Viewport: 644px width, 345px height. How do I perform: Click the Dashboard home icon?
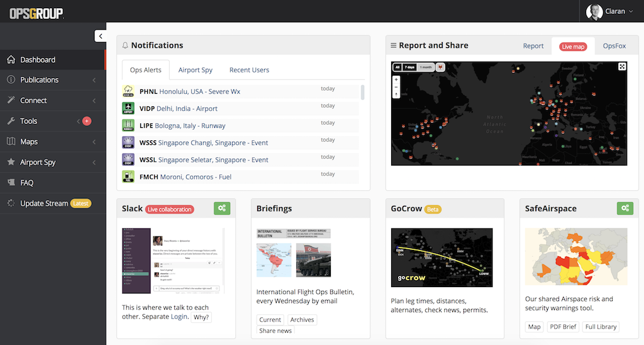(x=11, y=60)
